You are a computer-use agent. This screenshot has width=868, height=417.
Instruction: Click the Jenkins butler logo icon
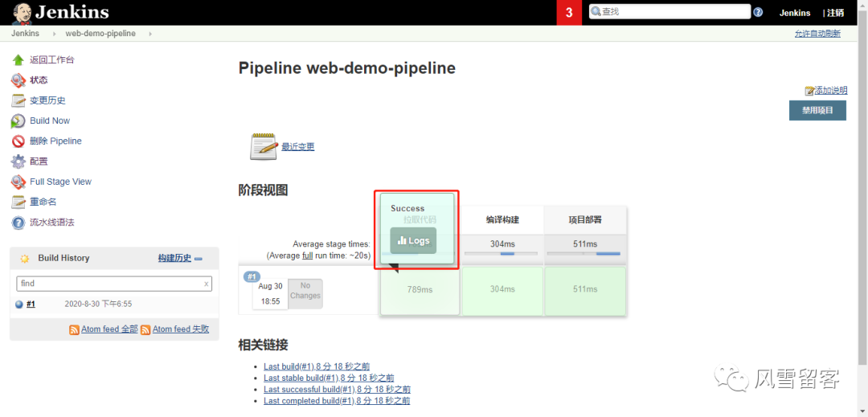click(23, 13)
